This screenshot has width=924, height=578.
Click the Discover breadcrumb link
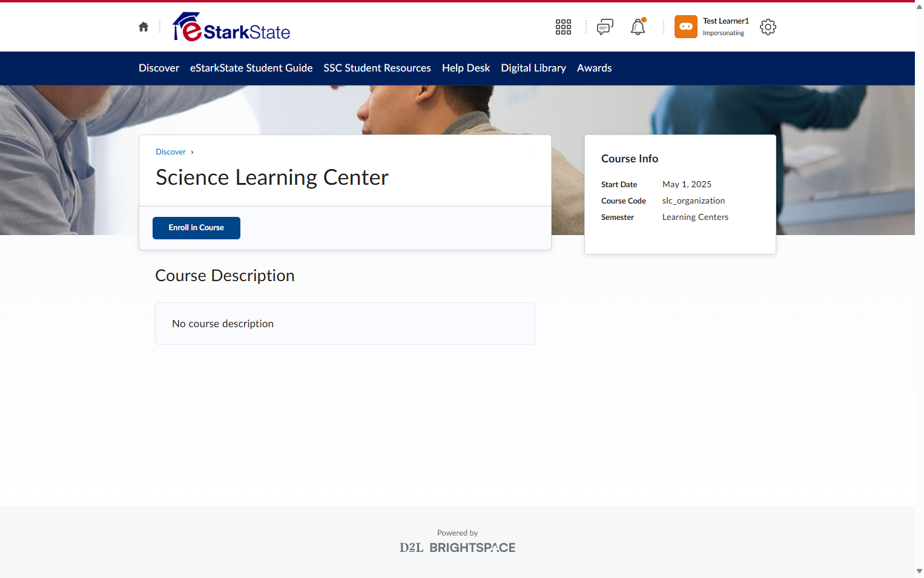pos(171,152)
